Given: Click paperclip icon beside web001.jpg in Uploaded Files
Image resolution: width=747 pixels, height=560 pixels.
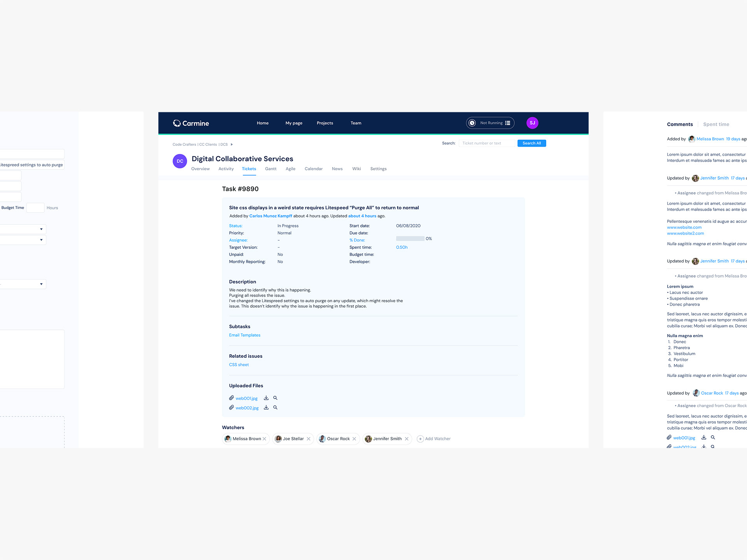Looking at the screenshot, I should tap(231, 398).
